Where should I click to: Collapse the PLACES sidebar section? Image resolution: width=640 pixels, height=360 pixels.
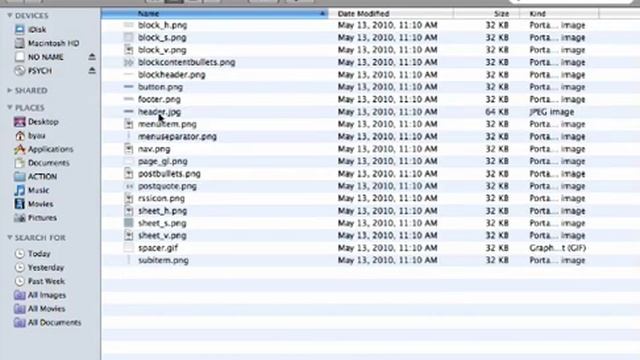9,107
